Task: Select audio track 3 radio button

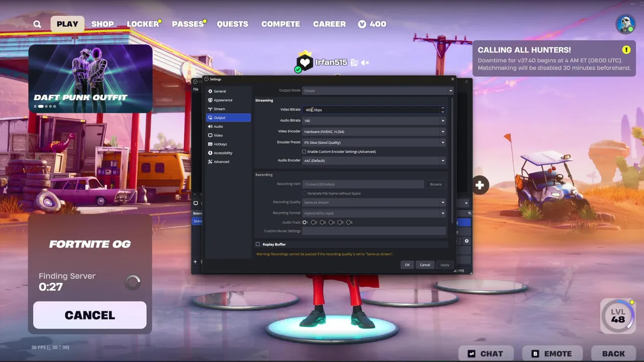Action: 322,222
